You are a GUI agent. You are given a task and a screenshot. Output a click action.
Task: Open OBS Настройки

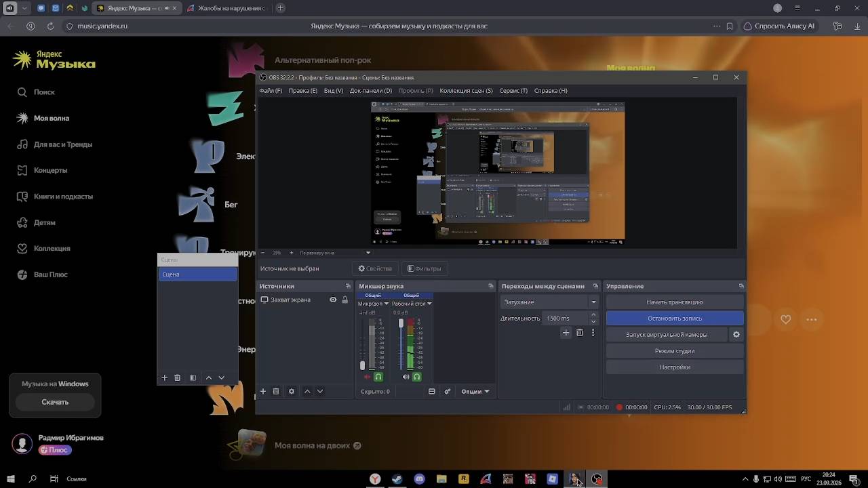click(675, 367)
